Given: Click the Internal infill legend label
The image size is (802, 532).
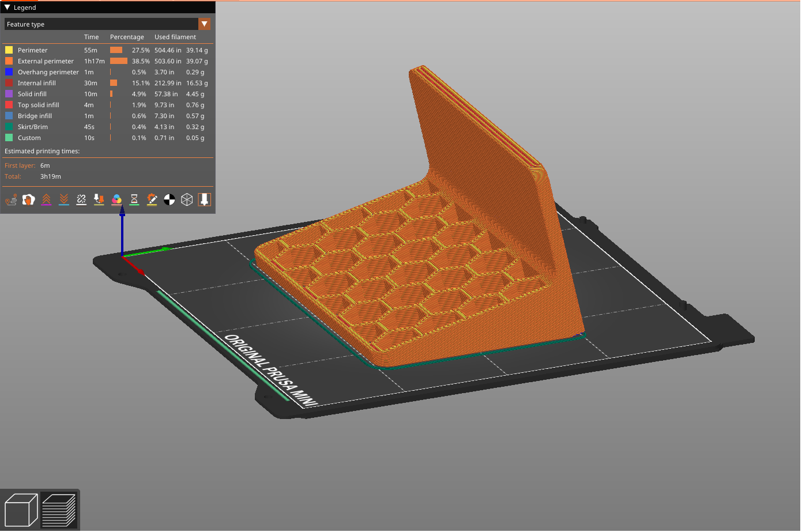Looking at the screenshot, I should 36,83.
